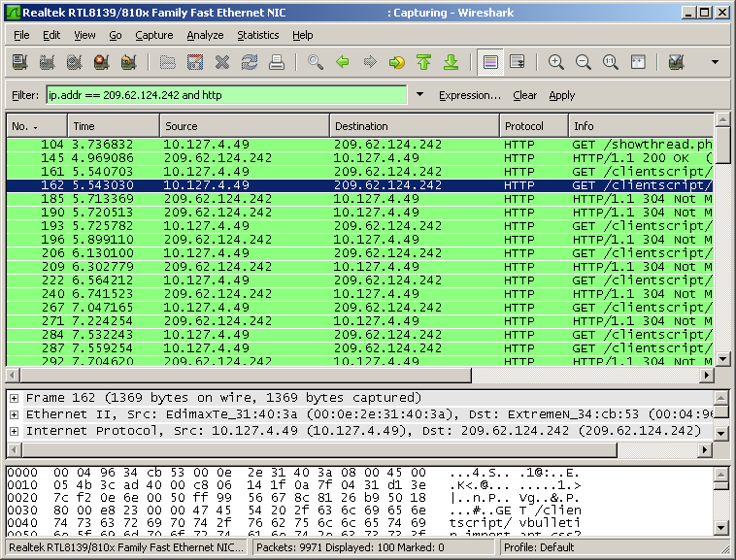This screenshot has height=560, width=736.
Task: Click hex pane scroll down arrow
Action: click(721, 528)
